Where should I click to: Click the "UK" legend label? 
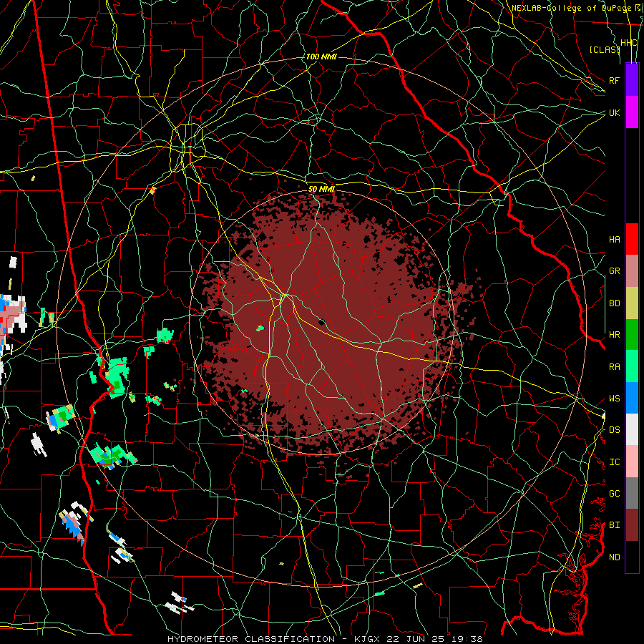click(x=614, y=112)
